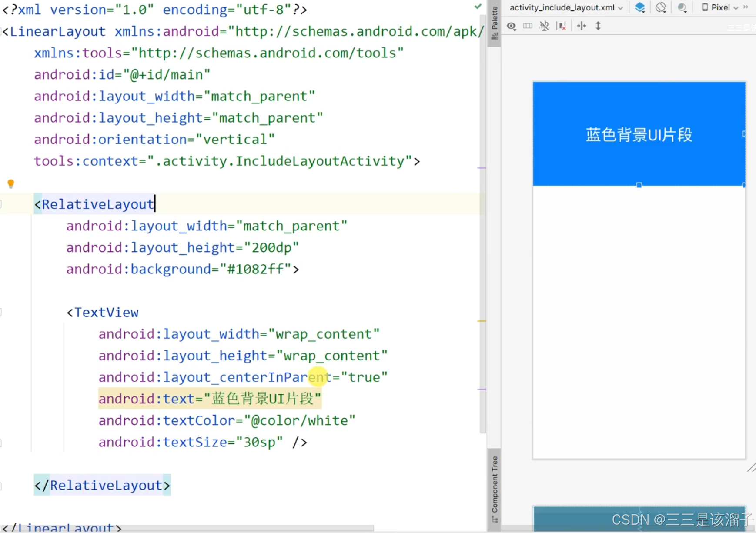756x533 pixels.
Task: Click android:layout_width="wrap_content" line
Action: tap(239, 334)
